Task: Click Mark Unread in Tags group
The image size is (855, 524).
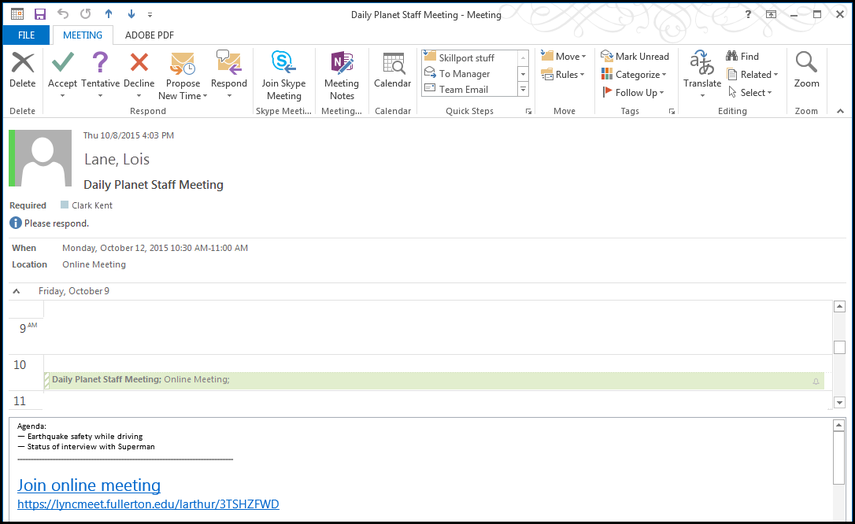Action: click(x=635, y=56)
